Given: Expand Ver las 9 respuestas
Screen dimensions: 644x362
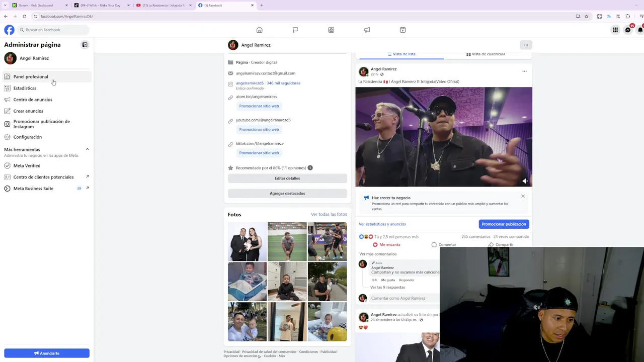Looking at the screenshot, I should 387,287.
